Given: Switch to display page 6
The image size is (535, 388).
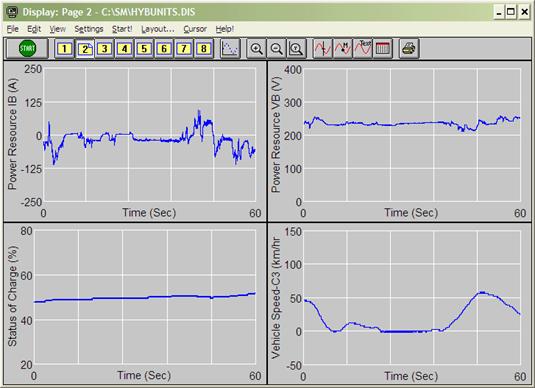Looking at the screenshot, I should click(x=164, y=49).
